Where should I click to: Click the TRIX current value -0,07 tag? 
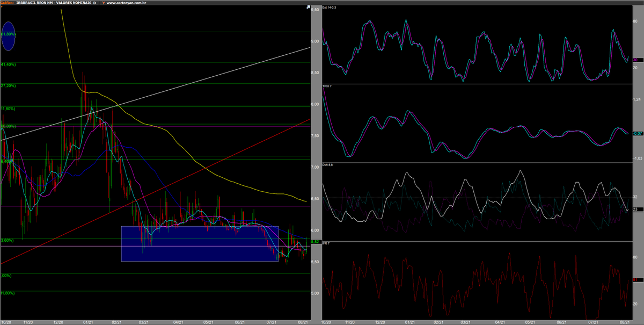tap(638, 133)
